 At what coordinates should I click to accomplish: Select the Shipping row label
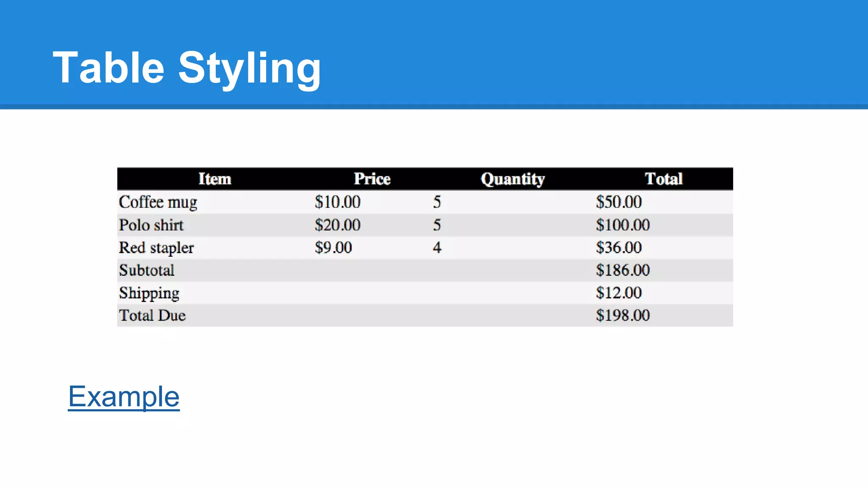point(149,293)
